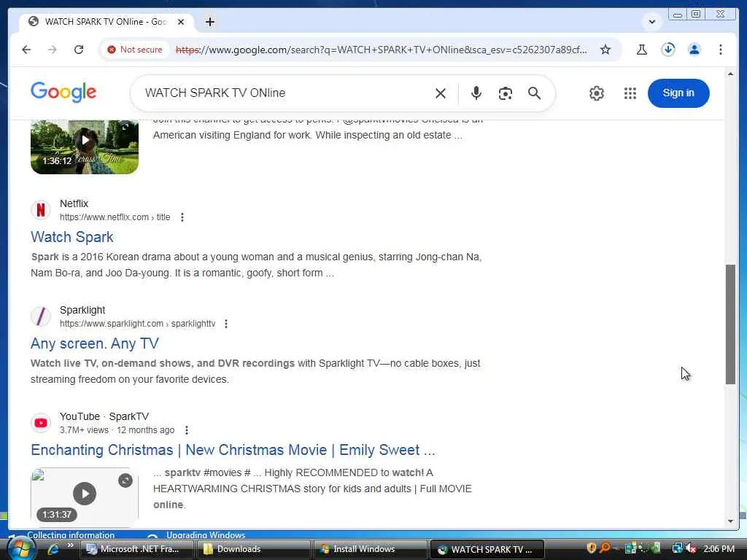Click the Netflix favicon
747x560 pixels.
coord(41,210)
